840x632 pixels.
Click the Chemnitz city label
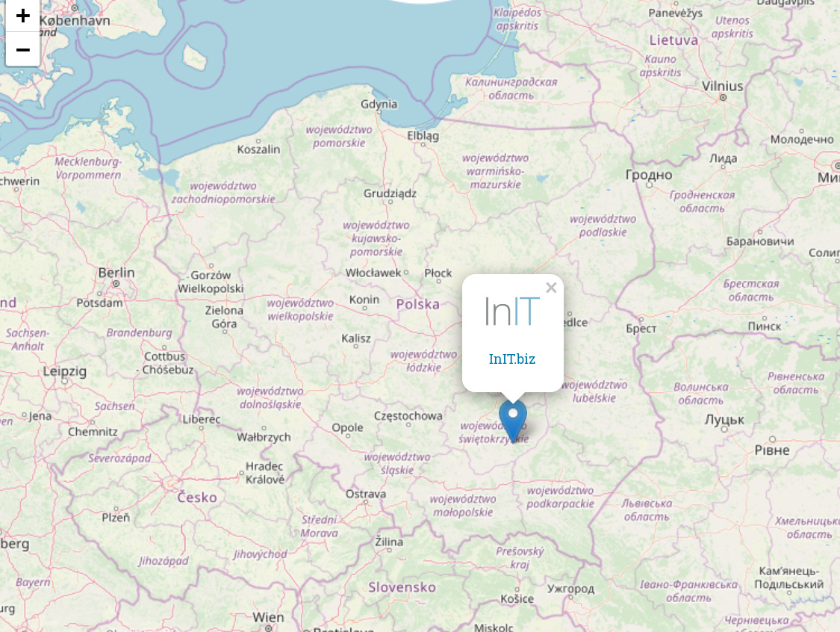(93, 432)
